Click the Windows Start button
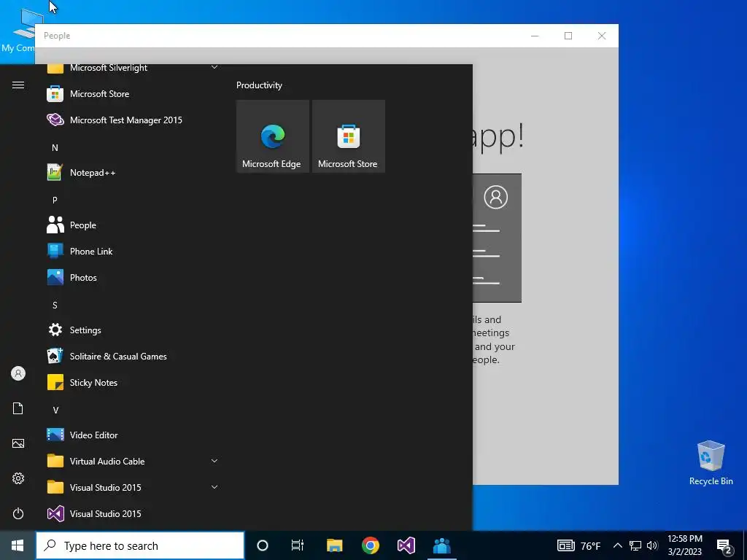Screen dimensions: 747x560 tap(18, 545)
